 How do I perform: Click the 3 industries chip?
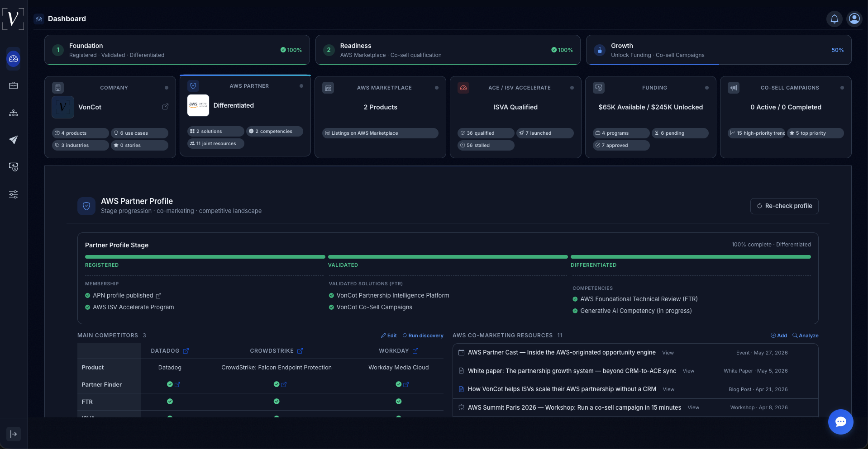(x=80, y=145)
